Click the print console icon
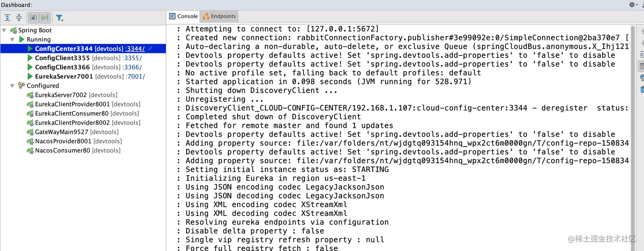 pos(642,78)
